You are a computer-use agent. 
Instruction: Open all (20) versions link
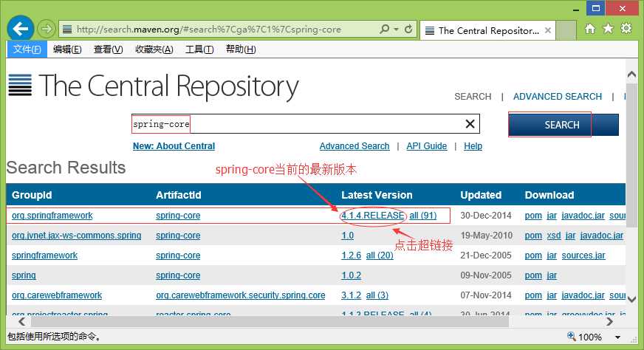pos(380,255)
